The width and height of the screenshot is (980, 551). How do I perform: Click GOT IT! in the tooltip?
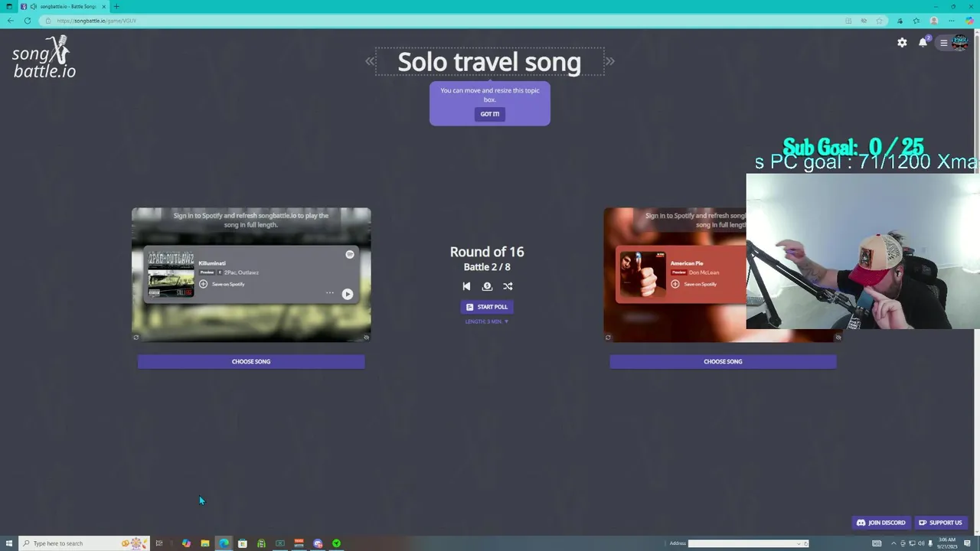tap(490, 114)
